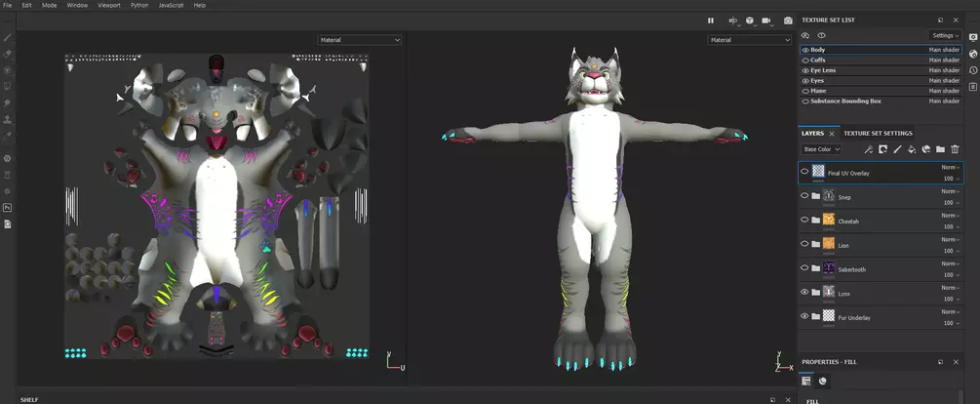Screen dimensions: 980x404
Task: Open the material sphere icon under Properties
Action: [x=822, y=381]
